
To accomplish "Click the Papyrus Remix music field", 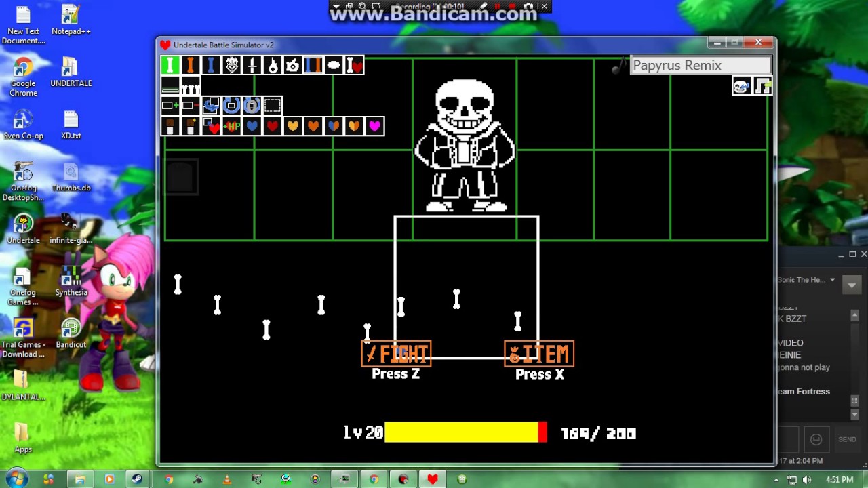I will click(x=701, y=66).
